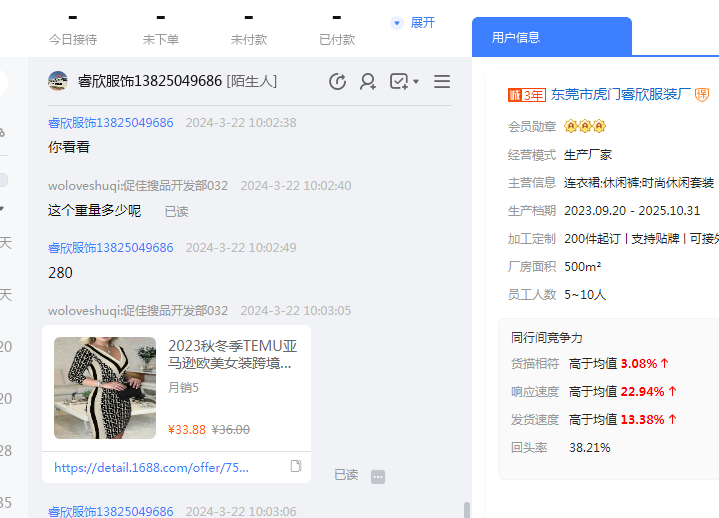Image resolution: width=719 pixels, height=518 pixels.
Task: Switch to the 用户信息 tab
Action: (516, 37)
